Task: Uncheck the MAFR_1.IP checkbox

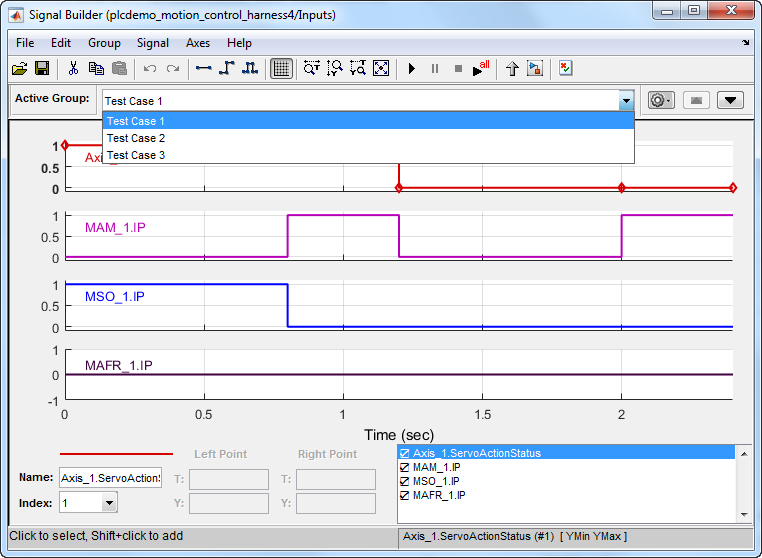Action: tap(404, 496)
